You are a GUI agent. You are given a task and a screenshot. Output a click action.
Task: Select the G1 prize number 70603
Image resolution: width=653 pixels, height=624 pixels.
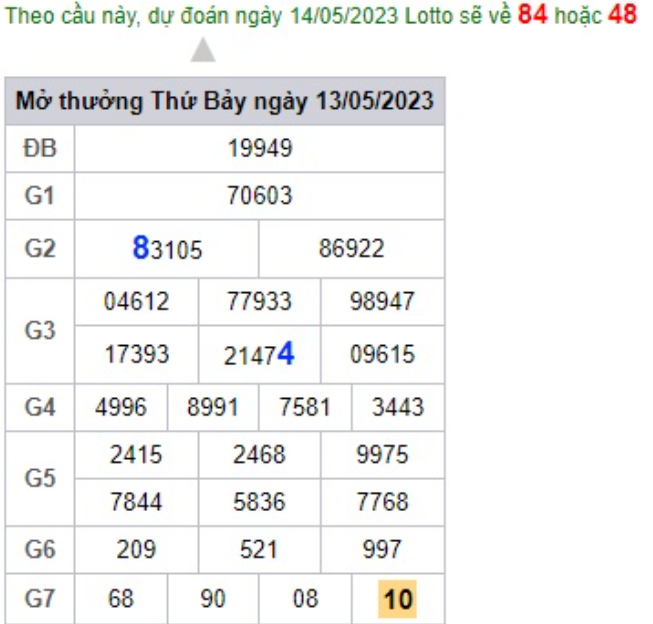pyautogui.click(x=260, y=195)
